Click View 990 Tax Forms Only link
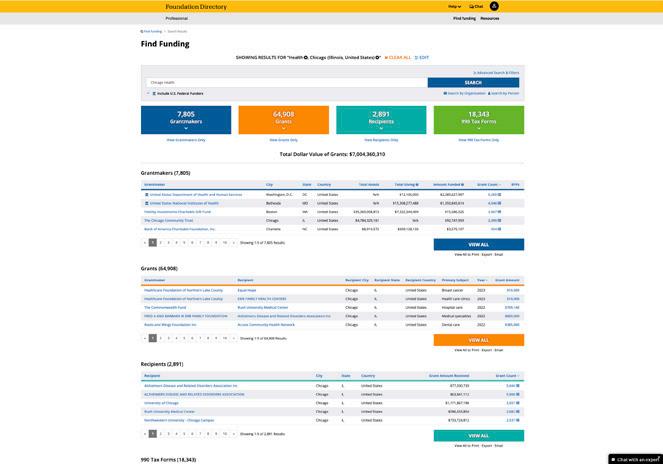Image resolution: width=663 pixels, height=464 pixels. pyautogui.click(x=479, y=140)
